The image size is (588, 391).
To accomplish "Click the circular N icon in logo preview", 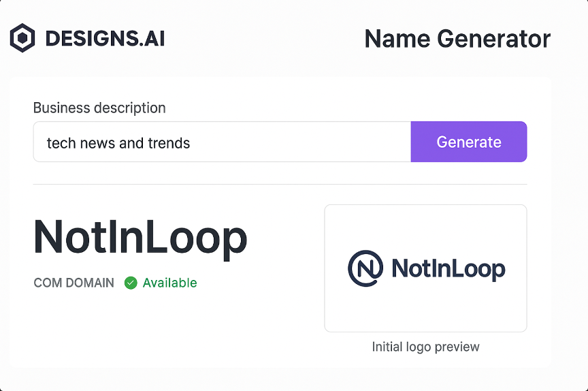I will tap(365, 268).
